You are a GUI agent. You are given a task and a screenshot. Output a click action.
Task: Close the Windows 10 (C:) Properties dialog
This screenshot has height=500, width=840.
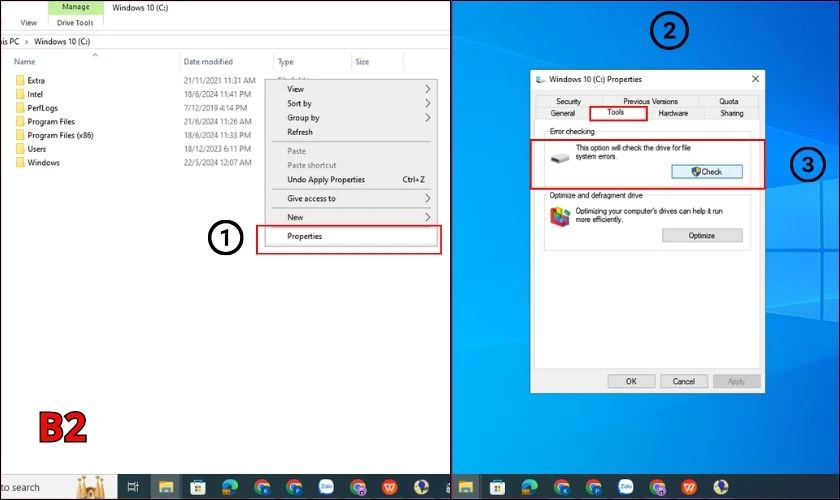pyautogui.click(x=755, y=79)
